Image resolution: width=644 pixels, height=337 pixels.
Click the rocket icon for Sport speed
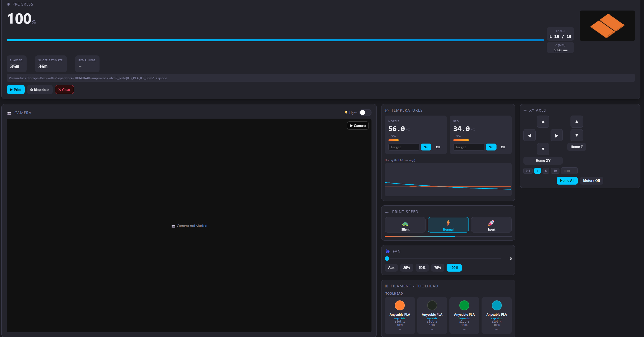[491, 223]
